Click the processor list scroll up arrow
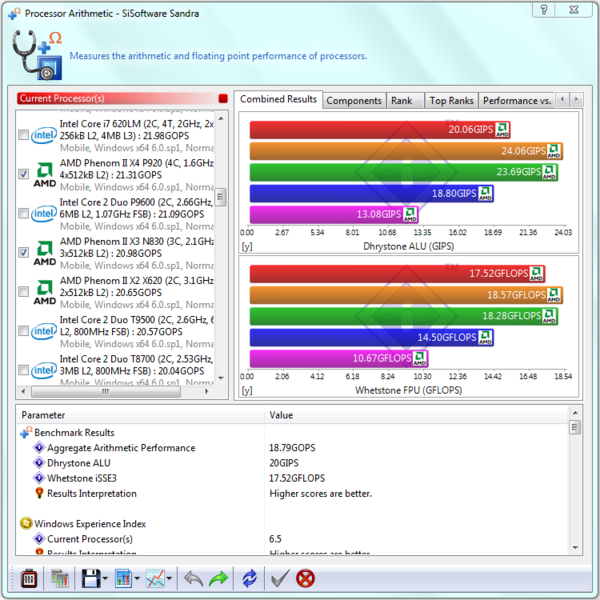600x600 pixels. (x=220, y=118)
